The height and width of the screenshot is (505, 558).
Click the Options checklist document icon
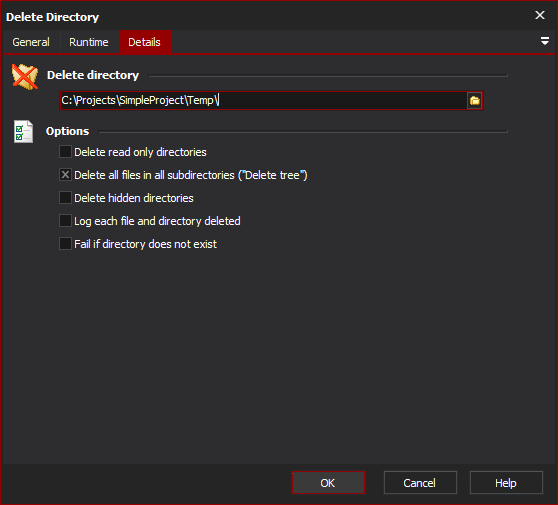tap(23, 131)
